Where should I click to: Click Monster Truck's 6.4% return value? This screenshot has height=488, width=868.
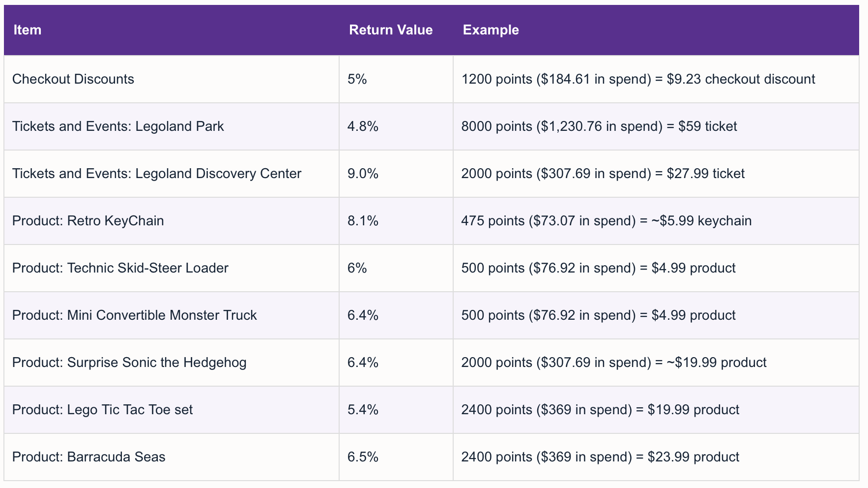[x=363, y=315]
